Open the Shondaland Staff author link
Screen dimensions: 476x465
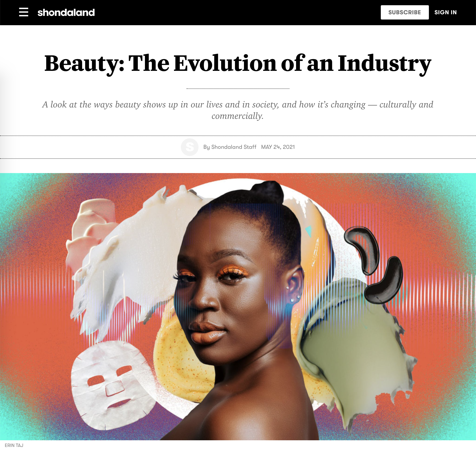click(x=233, y=147)
